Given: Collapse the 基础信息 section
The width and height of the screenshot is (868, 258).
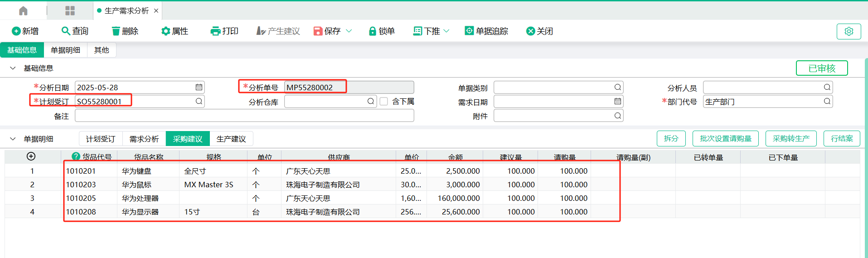Looking at the screenshot, I should pyautogui.click(x=13, y=68).
